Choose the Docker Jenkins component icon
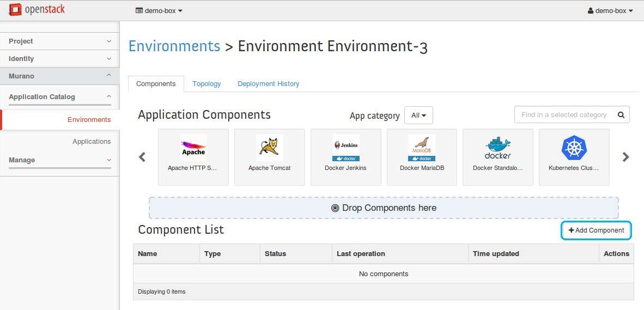 [345, 148]
